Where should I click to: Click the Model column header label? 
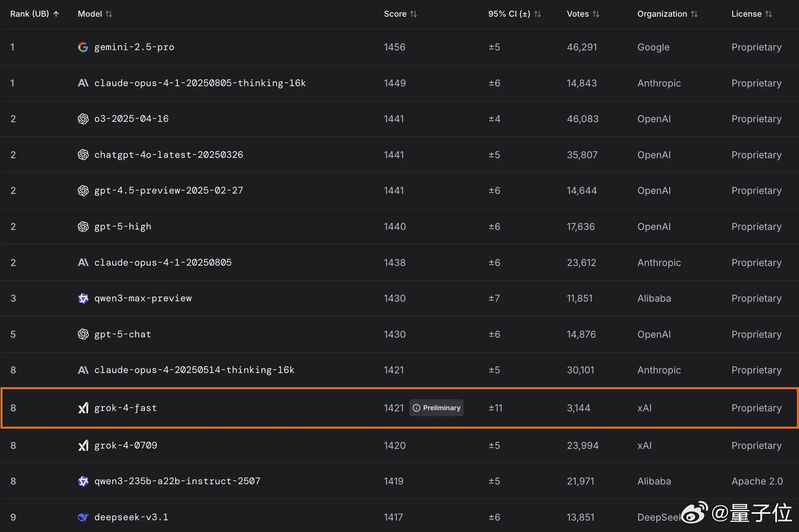(x=90, y=14)
